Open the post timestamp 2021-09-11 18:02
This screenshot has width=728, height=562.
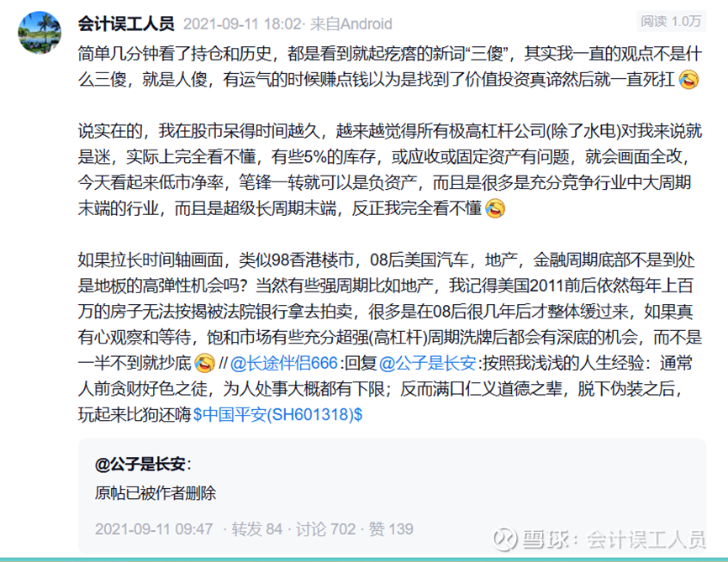coord(242,24)
